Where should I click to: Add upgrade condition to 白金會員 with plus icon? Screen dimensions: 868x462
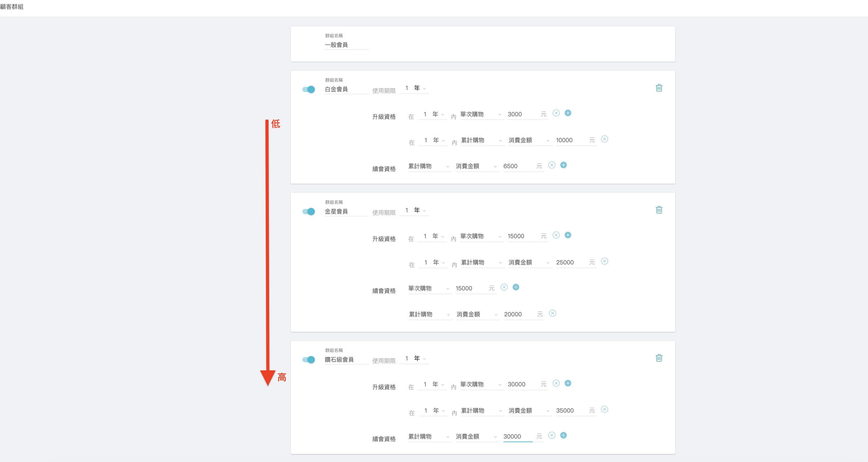[568, 113]
